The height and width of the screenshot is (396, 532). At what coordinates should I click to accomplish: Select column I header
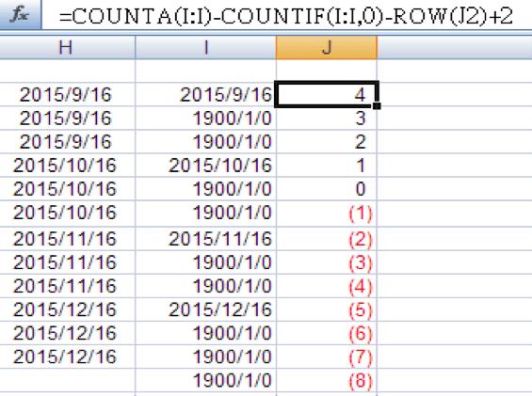point(205,47)
